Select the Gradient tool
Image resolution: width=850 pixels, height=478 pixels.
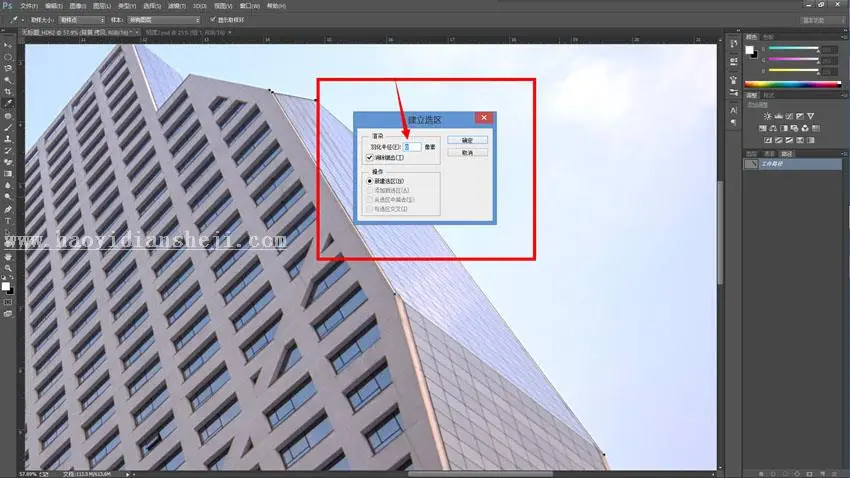8,173
